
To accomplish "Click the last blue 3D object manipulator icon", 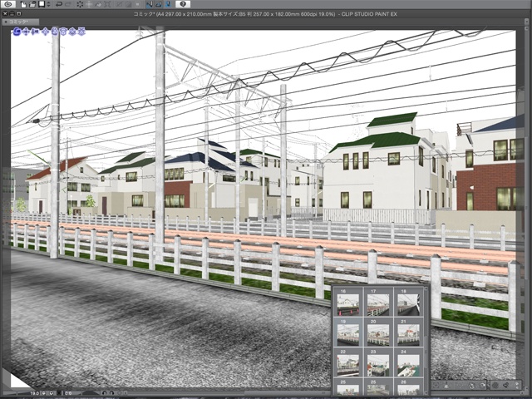I will point(83,32).
